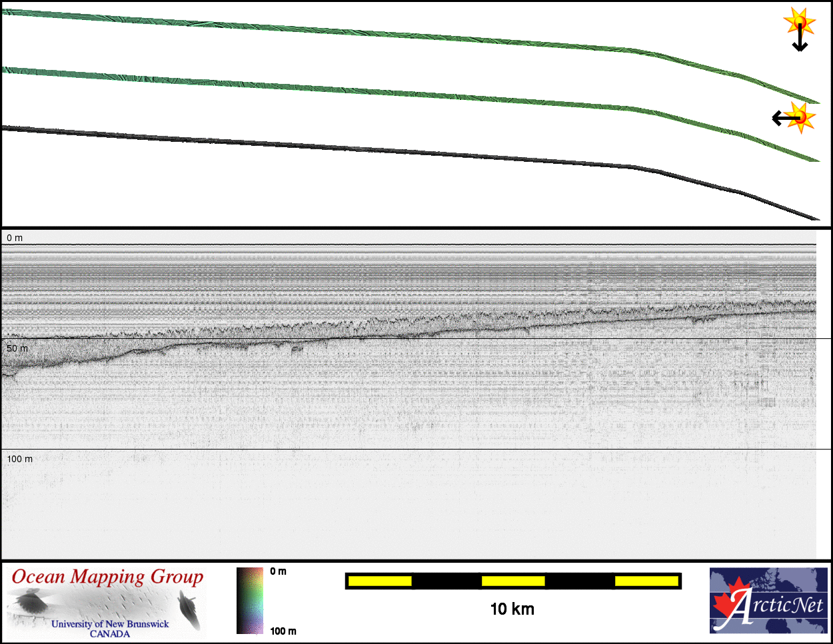The width and height of the screenshot is (833, 644).
Task: Click the 100 m depth label in profile
Action: click(19, 459)
